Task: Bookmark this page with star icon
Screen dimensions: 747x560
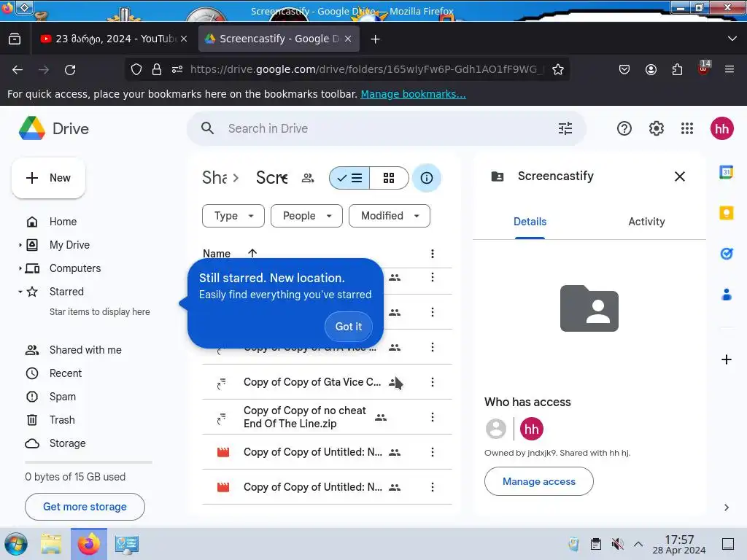Action: (x=558, y=69)
